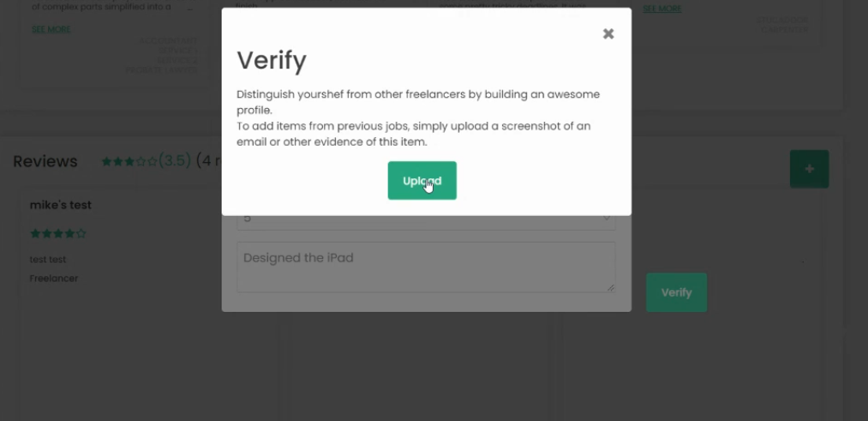Click the (3.5) average rating score
The height and width of the screenshot is (421, 868).
pyautogui.click(x=175, y=160)
